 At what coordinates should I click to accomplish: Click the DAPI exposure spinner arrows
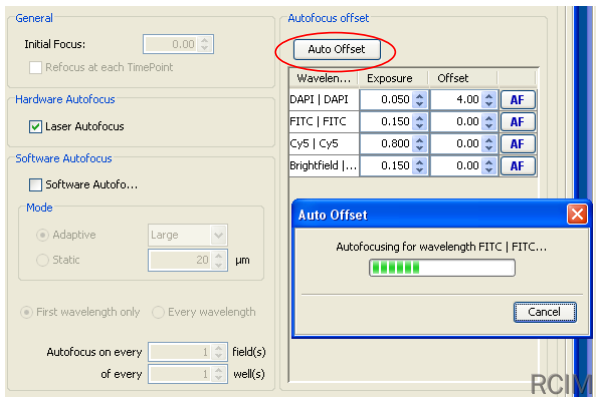[420, 100]
